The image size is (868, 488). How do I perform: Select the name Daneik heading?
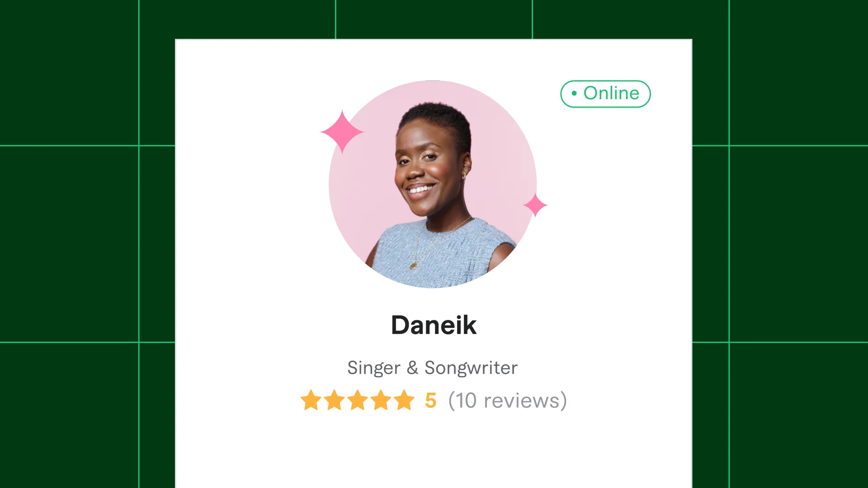434,325
